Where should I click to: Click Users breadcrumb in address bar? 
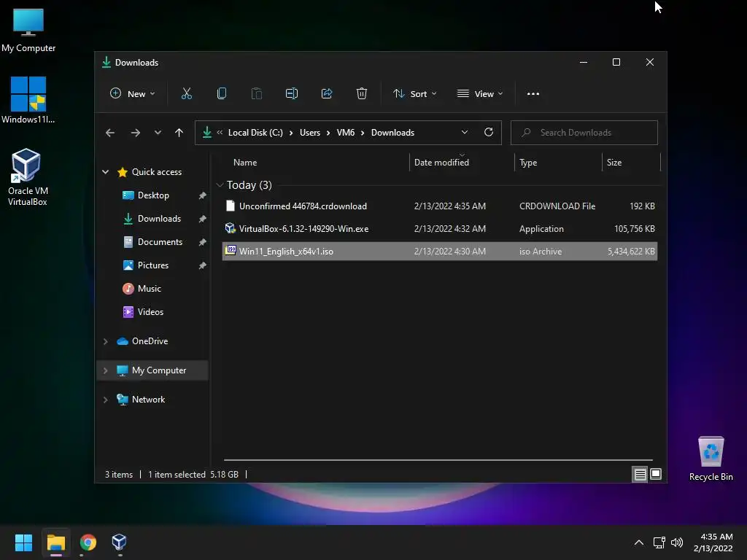[x=309, y=133]
